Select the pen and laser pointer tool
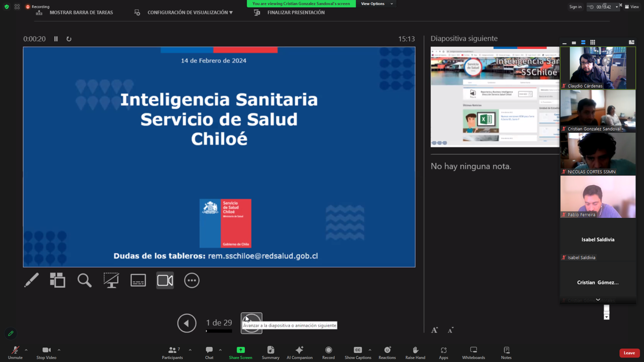 31,281
